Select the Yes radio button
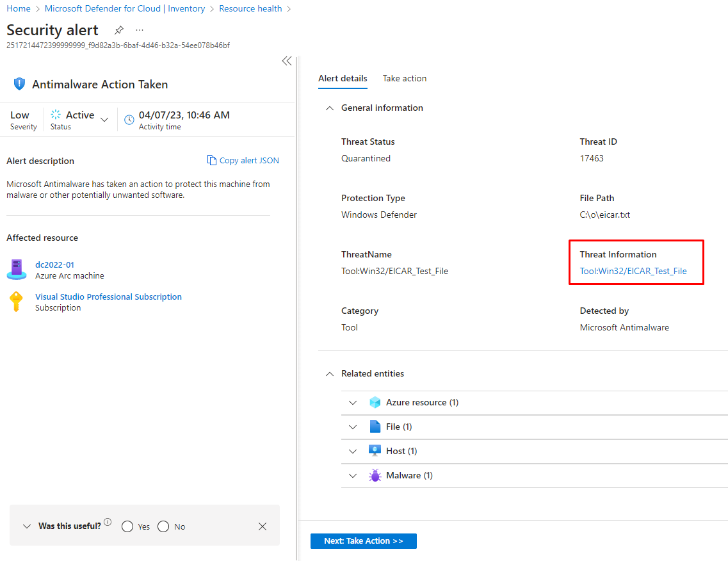 point(127,526)
